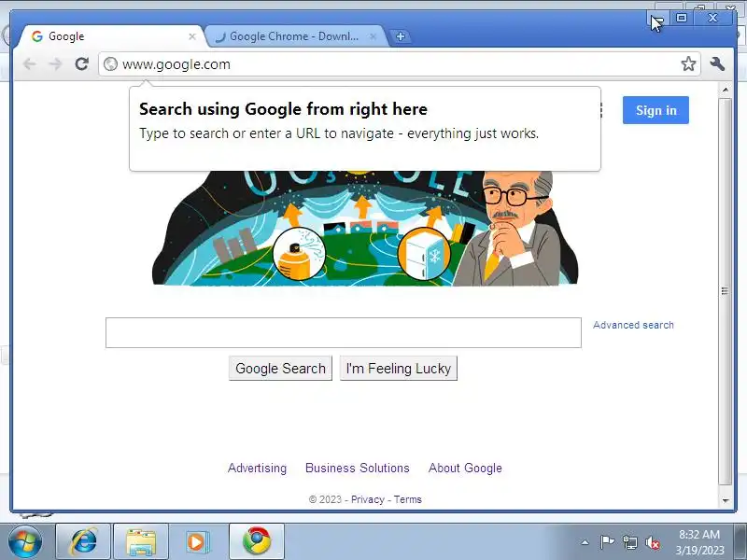Click the Sign in button
Viewport: 747px width, 560px height.
655,110
